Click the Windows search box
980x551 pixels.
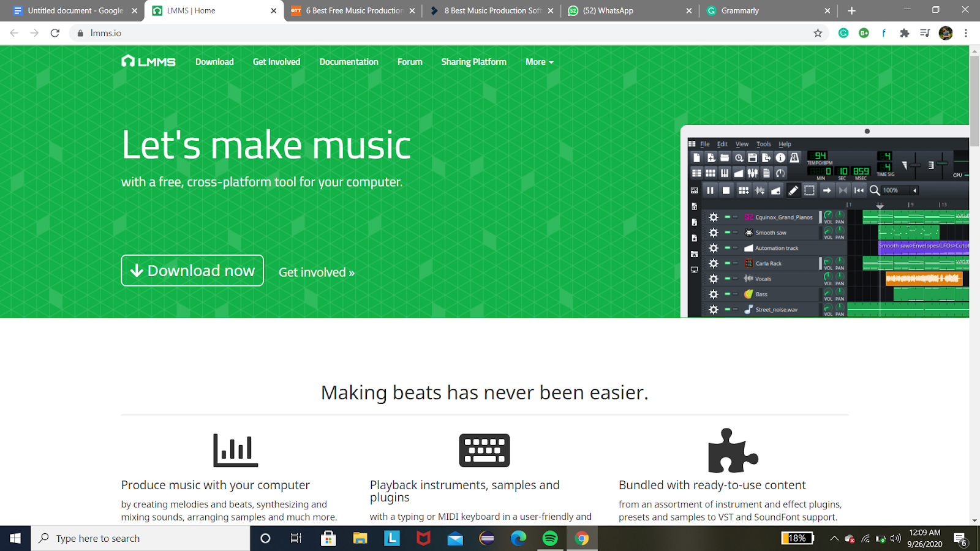pyautogui.click(x=140, y=538)
